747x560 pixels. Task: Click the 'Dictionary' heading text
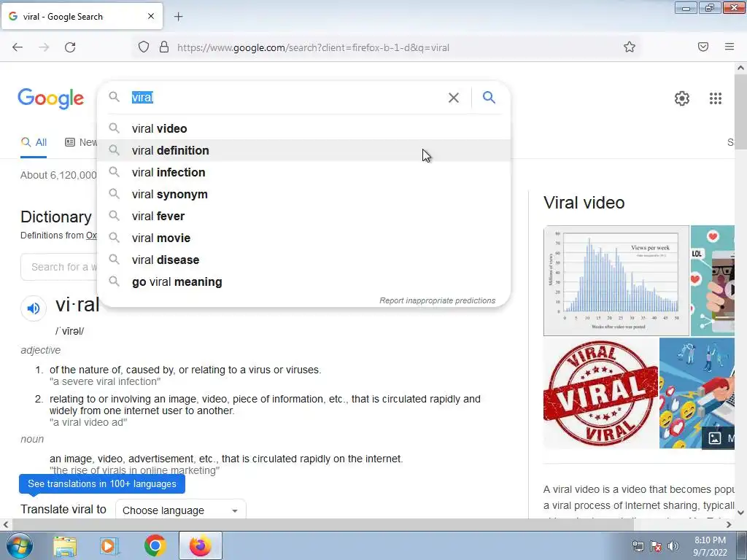click(56, 217)
